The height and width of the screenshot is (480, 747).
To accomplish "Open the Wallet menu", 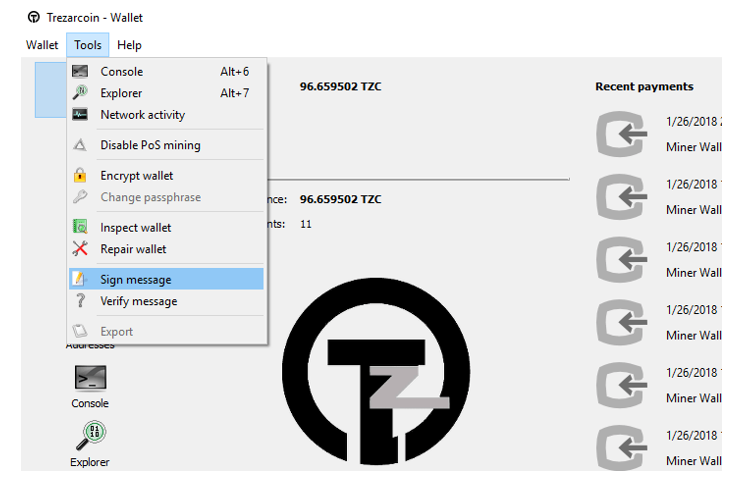I will (x=42, y=45).
